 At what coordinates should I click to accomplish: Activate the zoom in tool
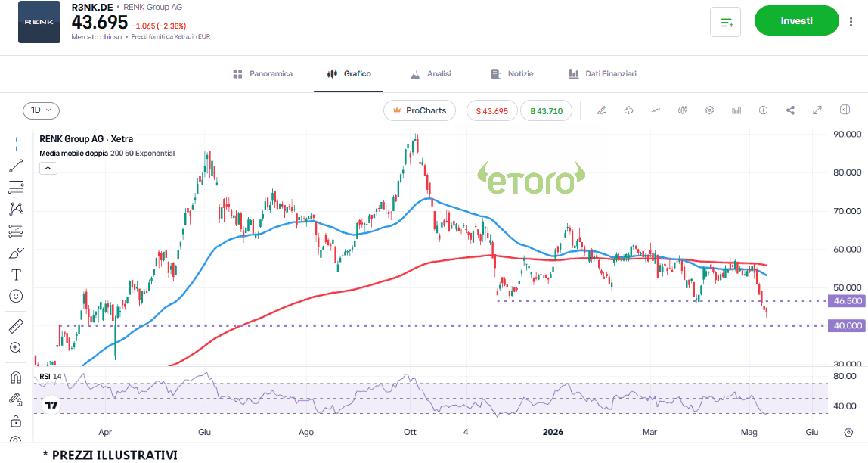click(16, 348)
